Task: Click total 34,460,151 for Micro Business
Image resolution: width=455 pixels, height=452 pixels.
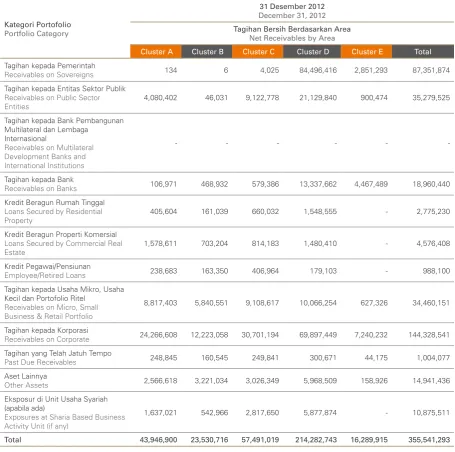Action: click(x=431, y=303)
